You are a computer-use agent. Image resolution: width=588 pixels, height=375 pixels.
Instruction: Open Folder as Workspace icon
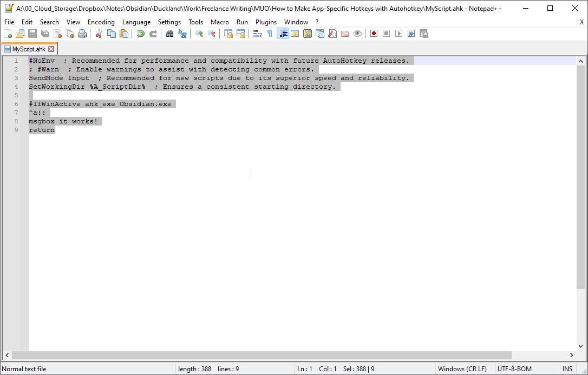click(x=345, y=34)
